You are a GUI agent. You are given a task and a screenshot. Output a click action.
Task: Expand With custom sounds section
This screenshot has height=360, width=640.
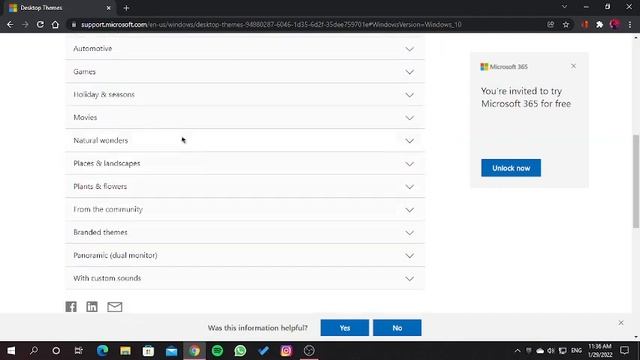tap(245, 278)
